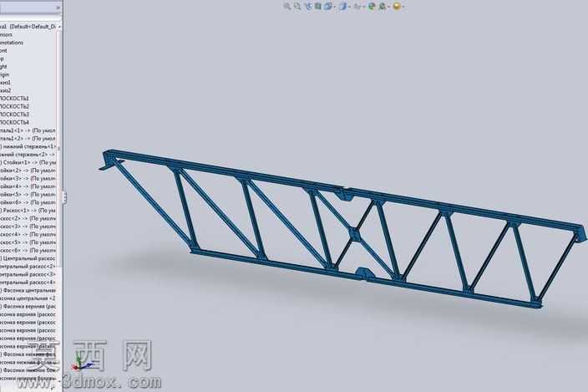This screenshot has width=588, height=392.
Task: Click the feature tree panel collapse handle
Action: pyautogui.click(x=64, y=197)
